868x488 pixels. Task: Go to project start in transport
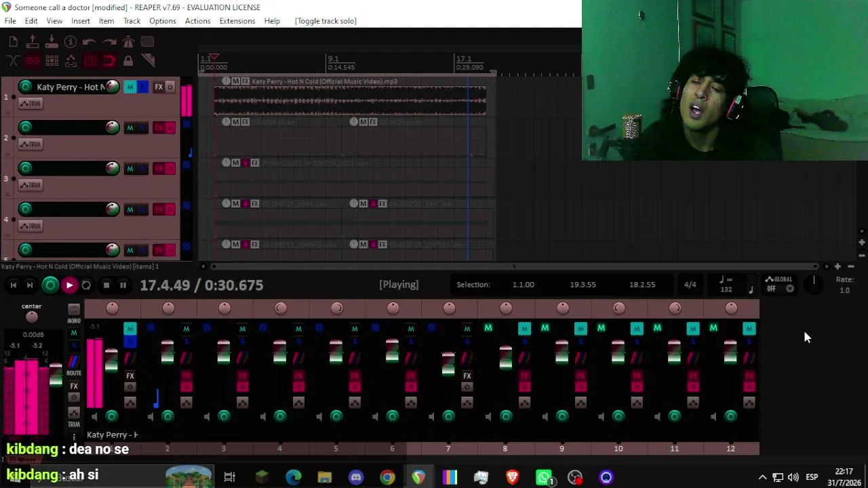pyautogui.click(x=13, y=285)
